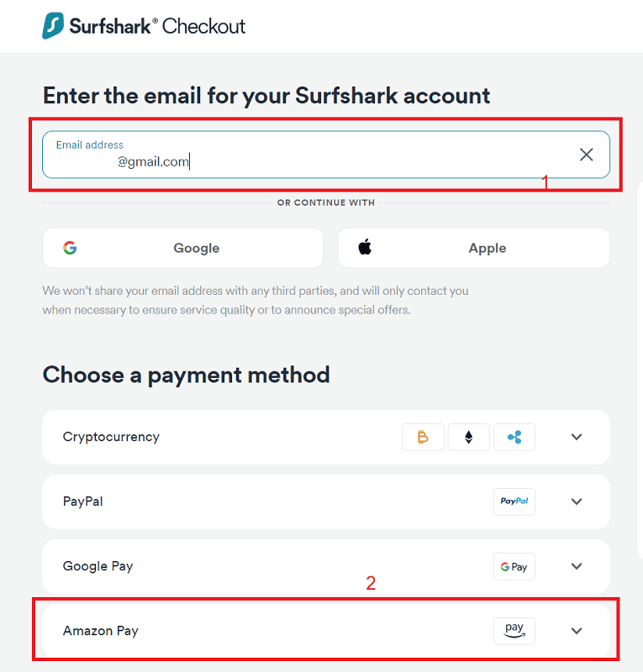Click the Ethereum cryptocurrency icon
Screen dimensions: 643x672
(x=469, y=437)
